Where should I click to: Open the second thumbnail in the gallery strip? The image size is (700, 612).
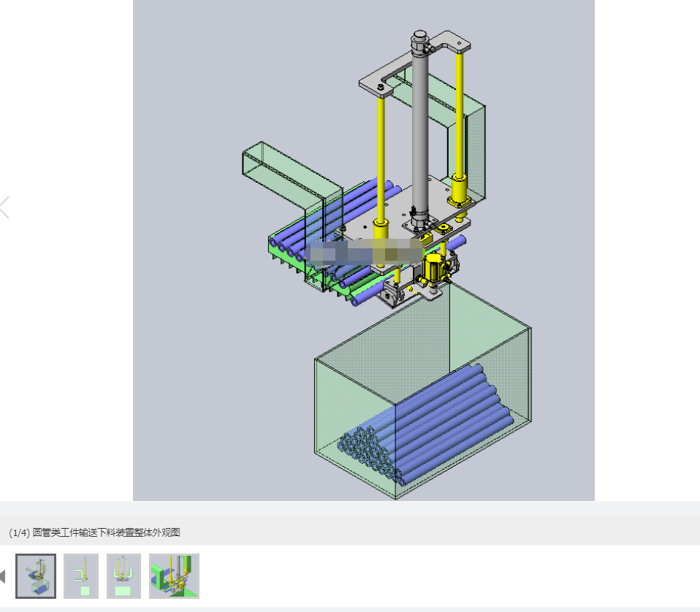pyautogui.click(x=81, y=576)
